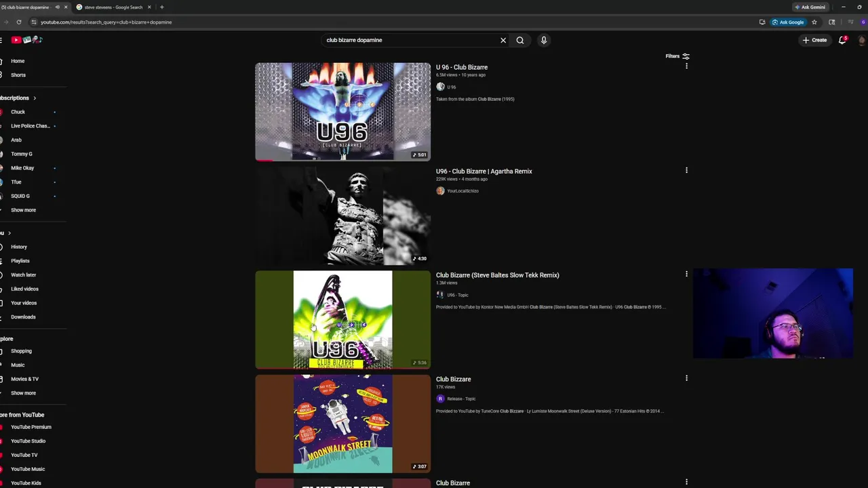Play Steve Baltes Slow Tekk Remix thumbnail

coord(342,319)
